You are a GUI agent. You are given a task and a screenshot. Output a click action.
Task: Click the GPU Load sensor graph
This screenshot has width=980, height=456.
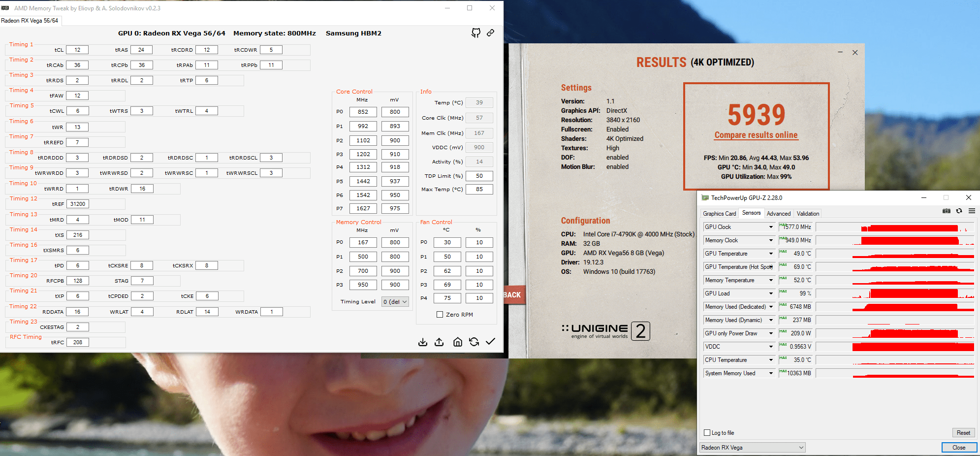click(895, 293)
